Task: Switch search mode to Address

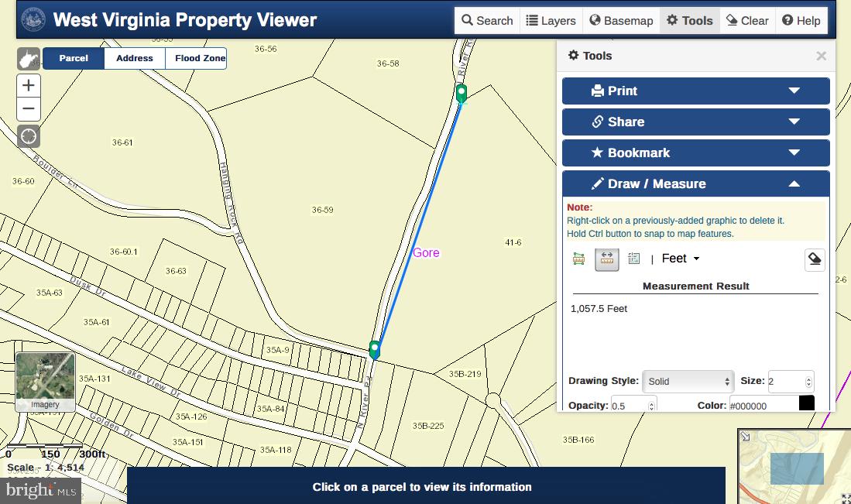Action: tap(135, 58)
